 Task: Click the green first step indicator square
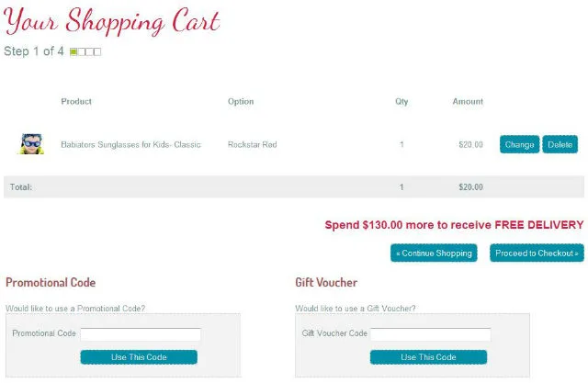click(x=73, y=51)
